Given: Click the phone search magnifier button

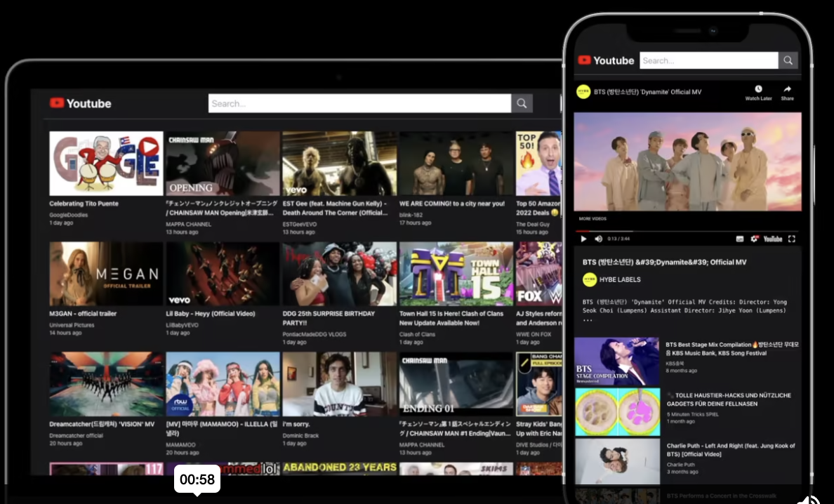Looking at the screenshot, I should (x=788, y=60).
